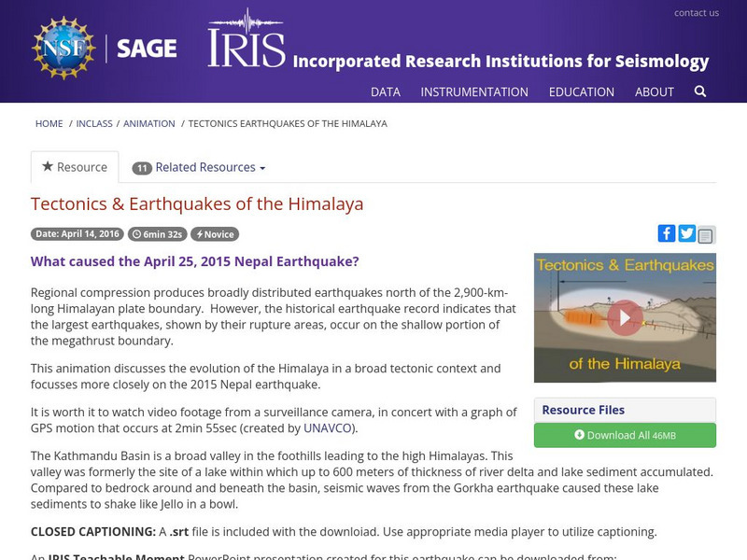The width and height of the screenshot is (747, 560).
Task: Switch to the Resource tab
Action: click(75, 167)
